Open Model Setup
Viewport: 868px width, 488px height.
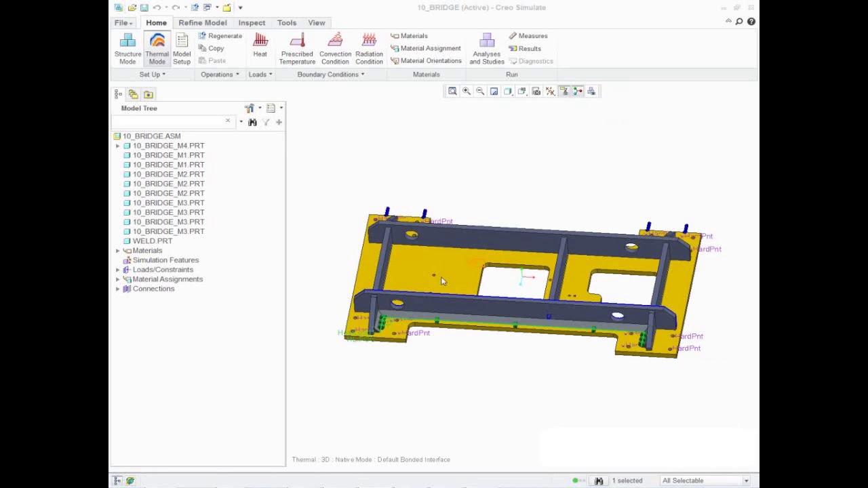click(182, 49)
